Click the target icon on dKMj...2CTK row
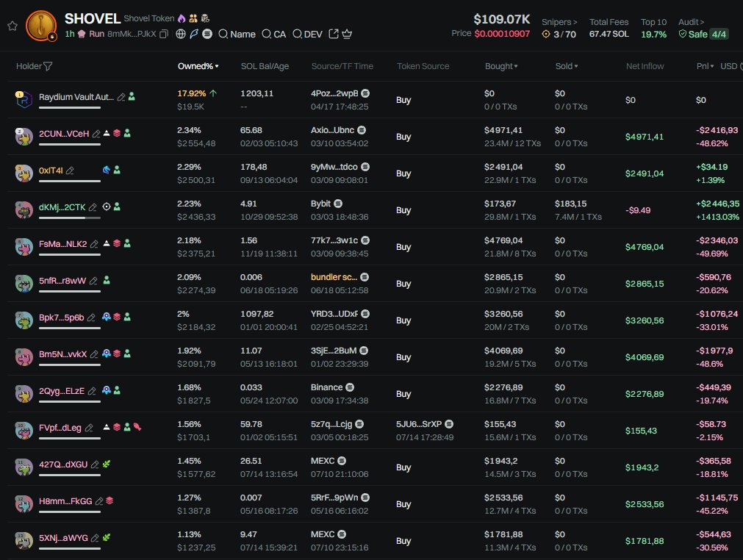 point(107,207)
